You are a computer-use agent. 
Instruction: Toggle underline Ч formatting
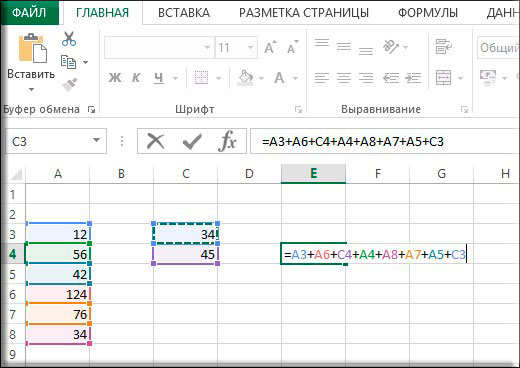click(159, 78)
